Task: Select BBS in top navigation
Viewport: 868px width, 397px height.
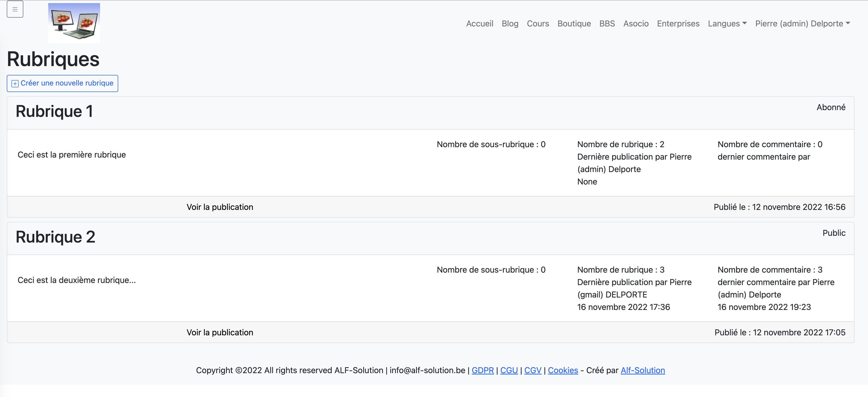Action: pyautogui.click(x=607, y=24)
